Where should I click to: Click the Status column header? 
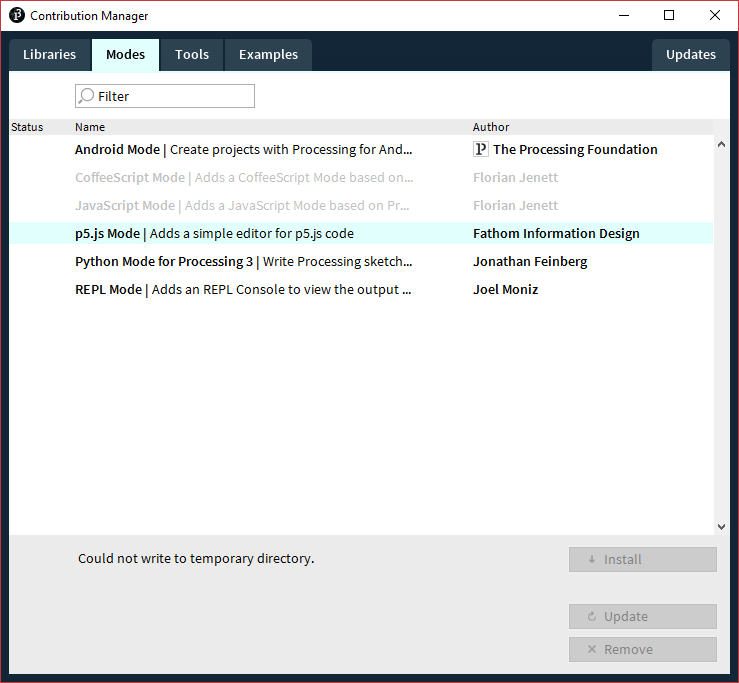27,127
